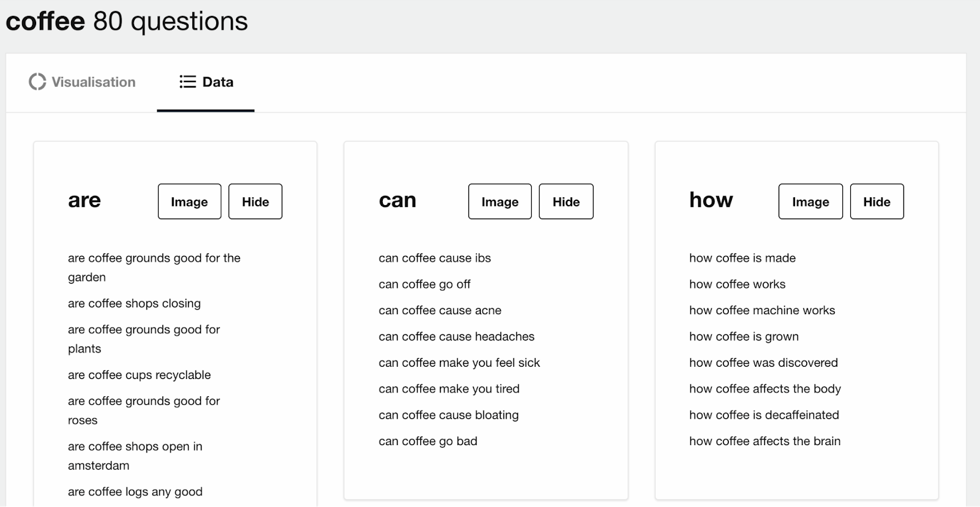Click 'can coffee cause ibs' question
The image size is (980, 507).
tap(435, 258)
